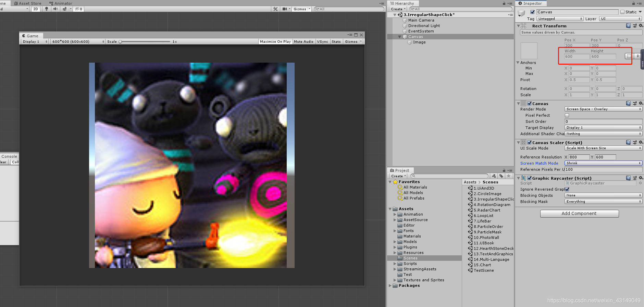Image resolution: width=644 pixels, height=307 pixels.
Task: Switch to the Asset Store tab
Action: tap(27, 3)
